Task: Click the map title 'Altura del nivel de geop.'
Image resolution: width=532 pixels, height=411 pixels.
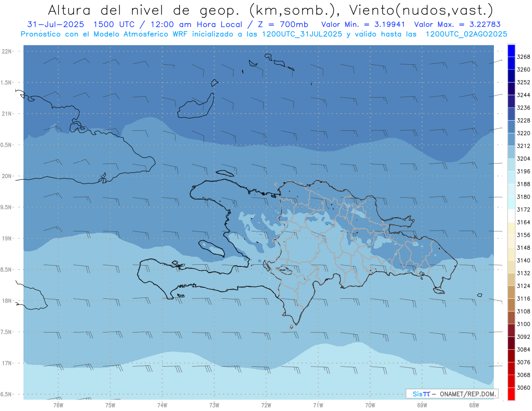Action: tap(145, 10)
